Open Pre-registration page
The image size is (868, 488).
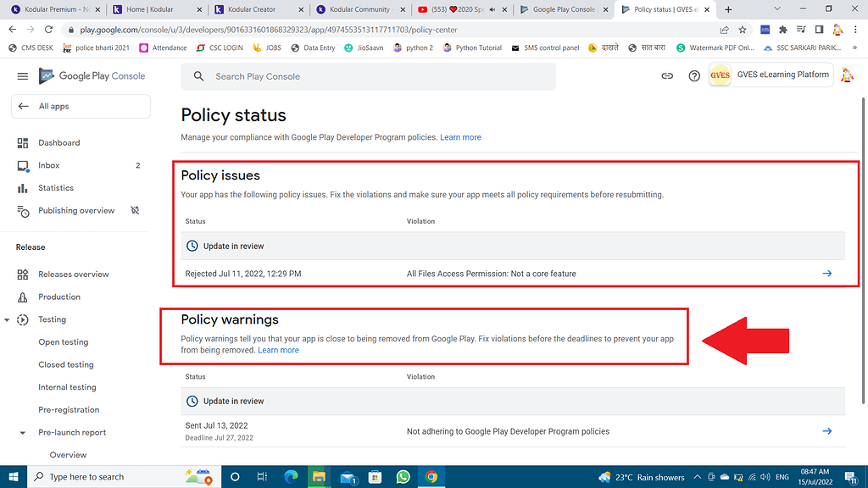tap(69, 410)
